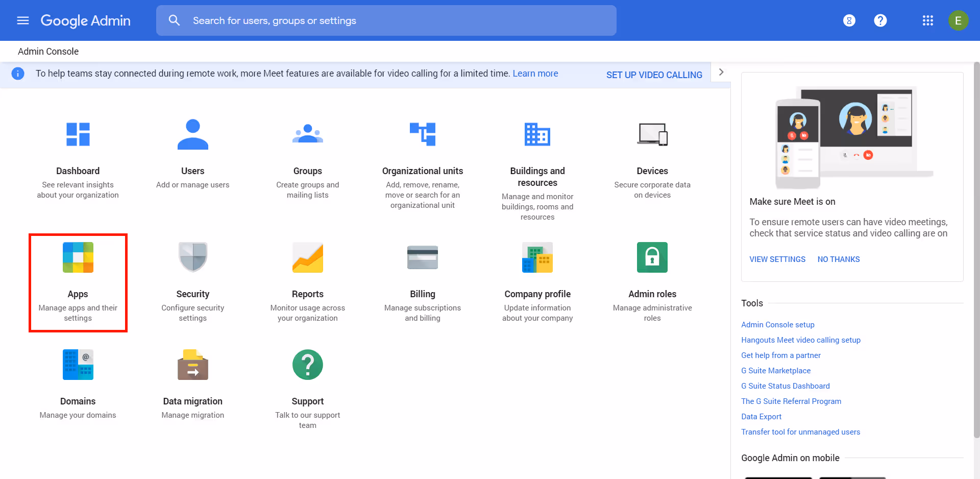Click the Organizational units heading

click(x=423, y=171)
